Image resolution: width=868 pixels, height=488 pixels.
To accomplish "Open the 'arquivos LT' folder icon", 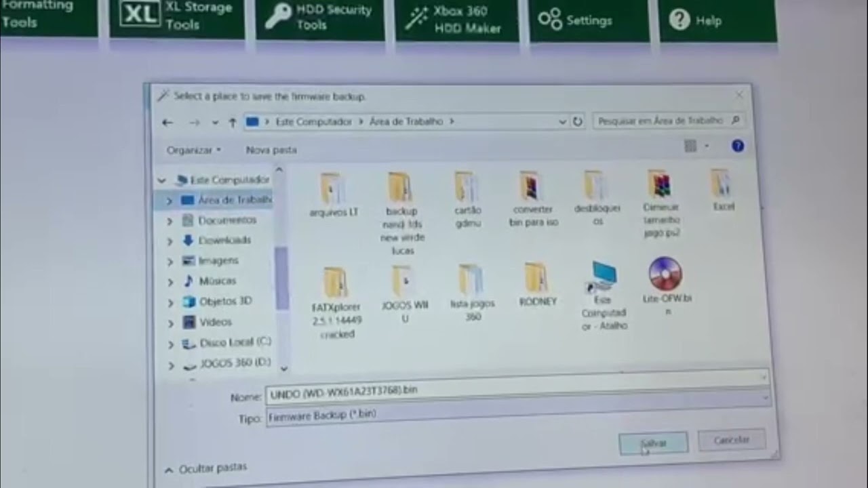I will [332, 188].
